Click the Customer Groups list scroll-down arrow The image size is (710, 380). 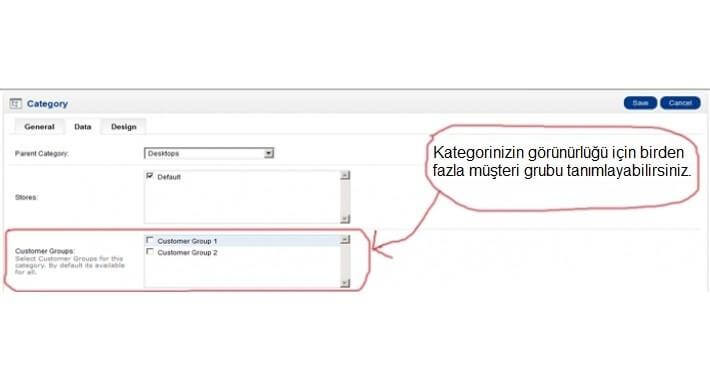(x=345, y=283)
